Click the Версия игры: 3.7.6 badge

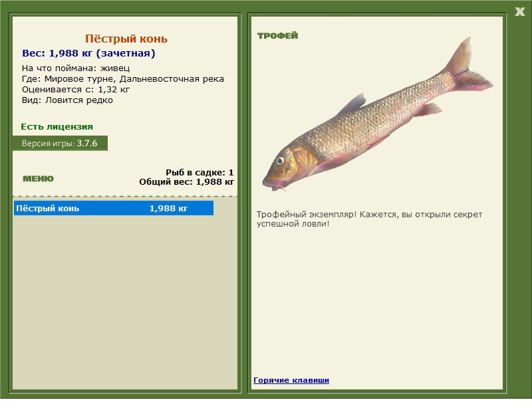(60, 143)
